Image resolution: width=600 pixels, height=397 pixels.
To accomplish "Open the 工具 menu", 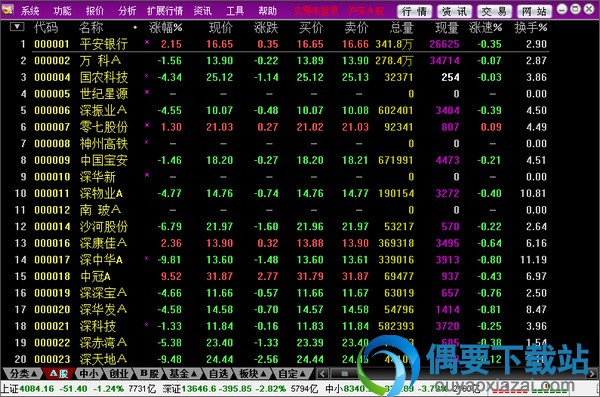I will tap(235, 11).
